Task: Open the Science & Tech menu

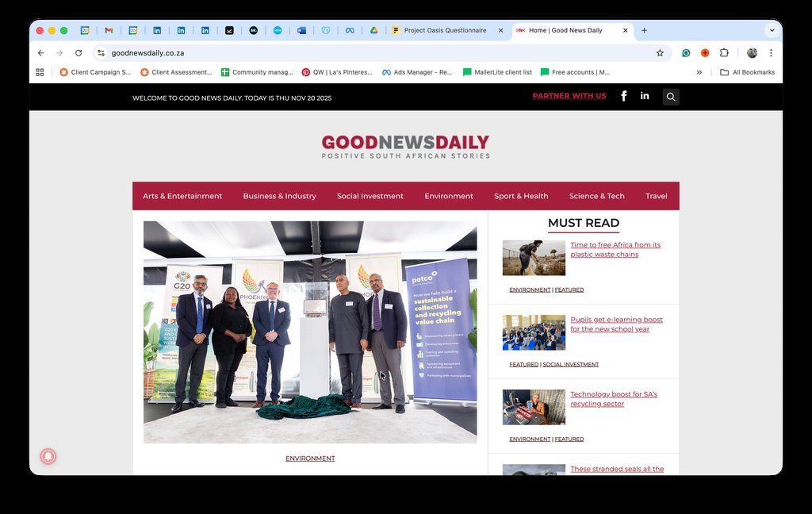Action: pyautogui.click(x=596, y=196)
